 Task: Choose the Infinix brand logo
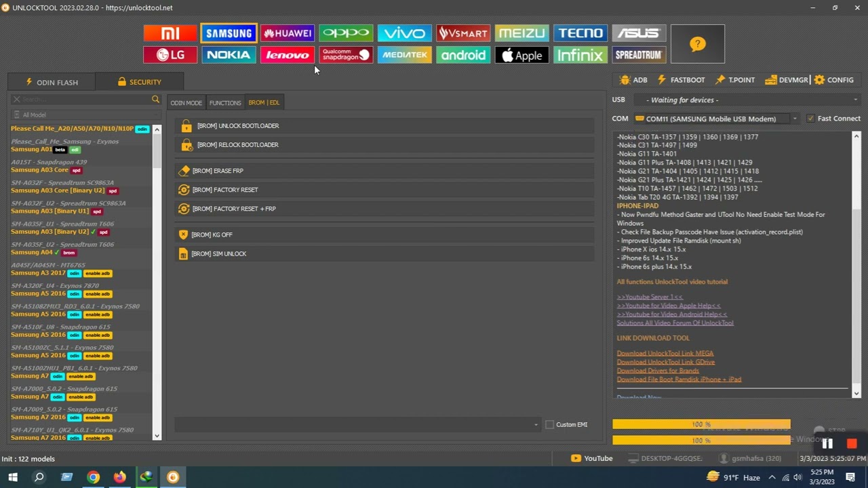[x=580, y=55]
